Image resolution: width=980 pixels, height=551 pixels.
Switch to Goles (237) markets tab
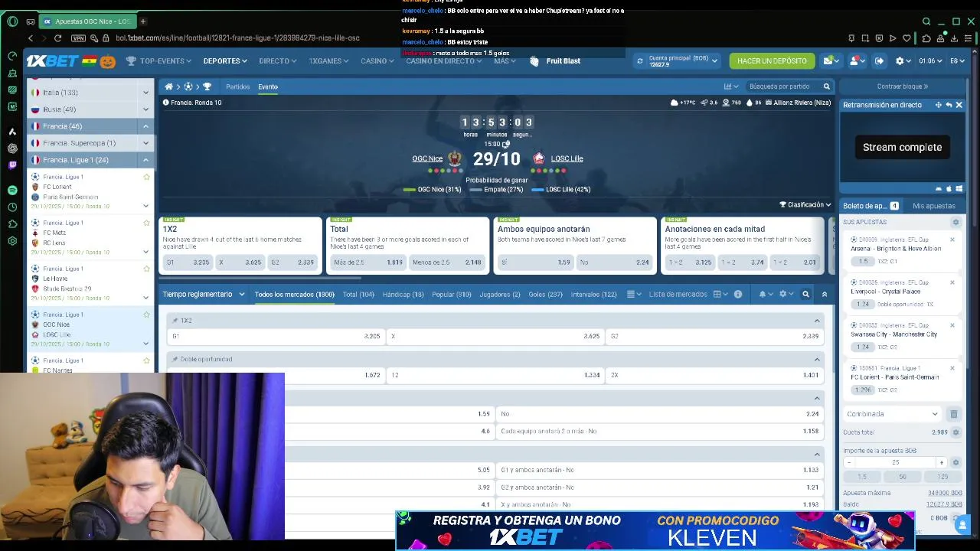[545, 294]
